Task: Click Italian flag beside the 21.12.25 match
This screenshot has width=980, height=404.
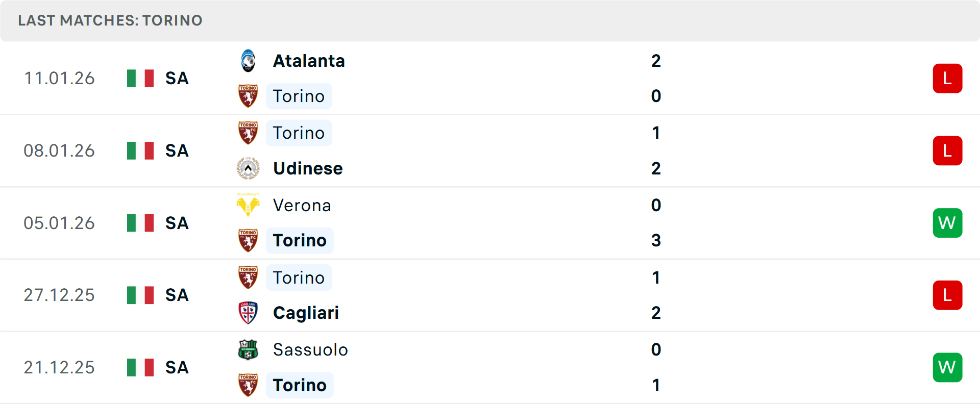Action: click(140, 367)
